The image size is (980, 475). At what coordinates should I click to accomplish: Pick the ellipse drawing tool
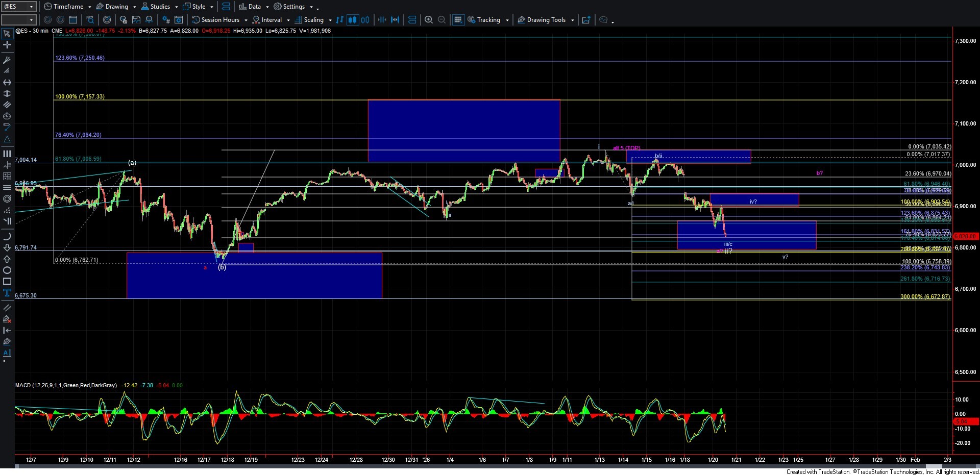pyautogui.click(x=7, y=270)
